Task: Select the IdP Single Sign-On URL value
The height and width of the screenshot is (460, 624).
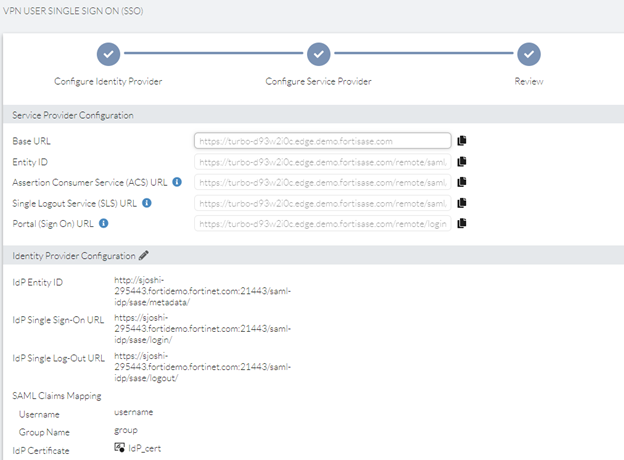Action: (x=203, y=329)
